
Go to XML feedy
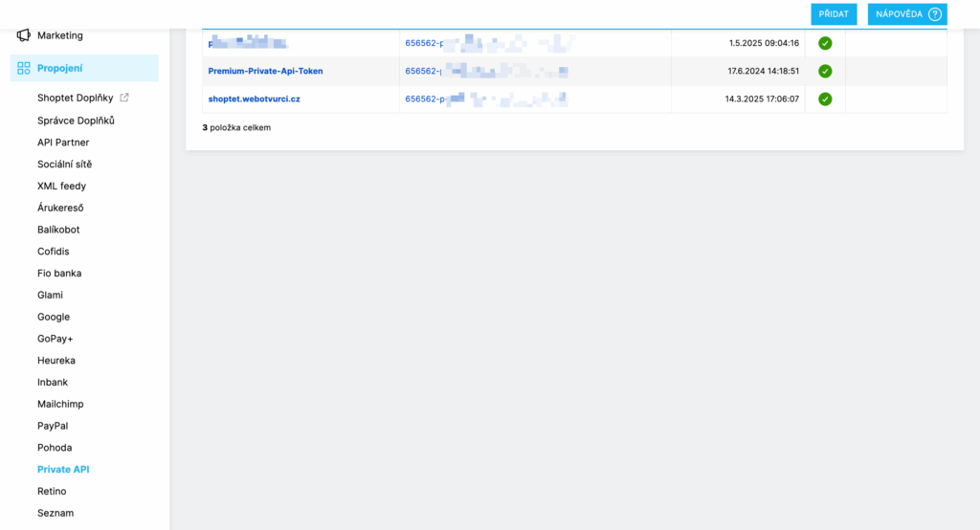tap(61, 187)
